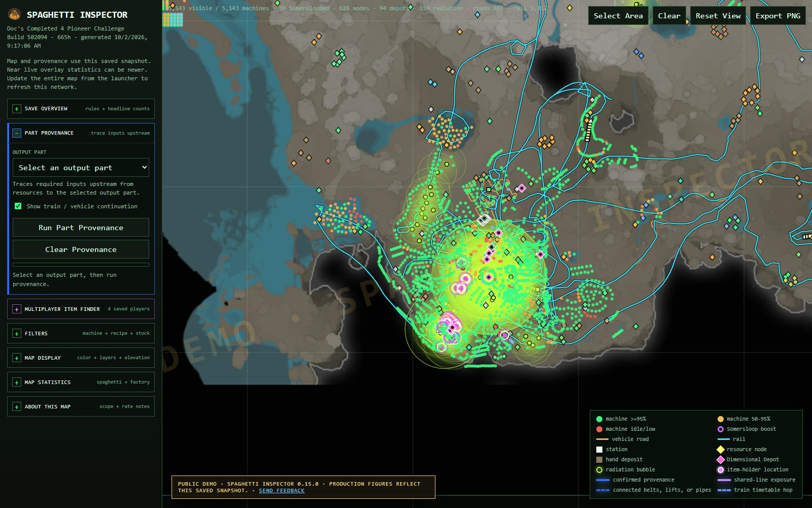Click the Clear map button
This screenshot has height=508, width=812.
(669, 16)
